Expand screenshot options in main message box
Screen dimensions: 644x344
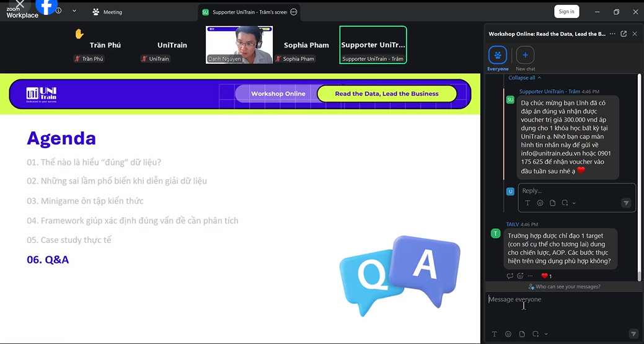pos(546,333)
